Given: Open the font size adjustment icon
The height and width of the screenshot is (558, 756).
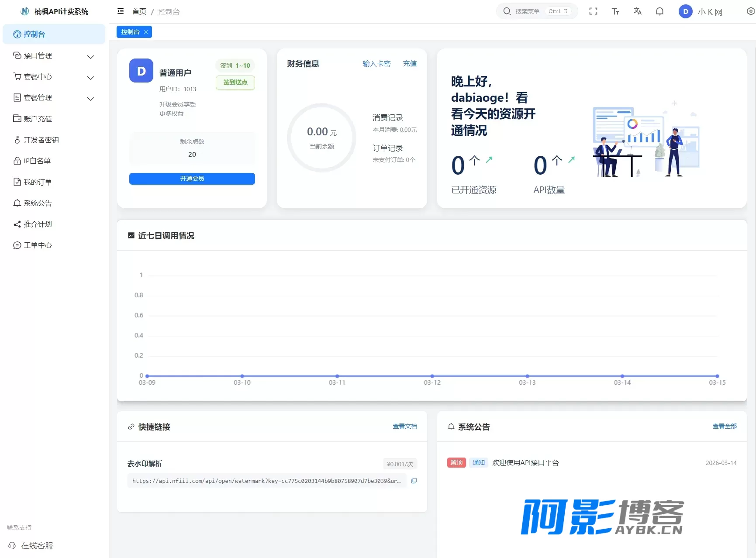Looking at the screenshot, I should [x=615, y=11].
